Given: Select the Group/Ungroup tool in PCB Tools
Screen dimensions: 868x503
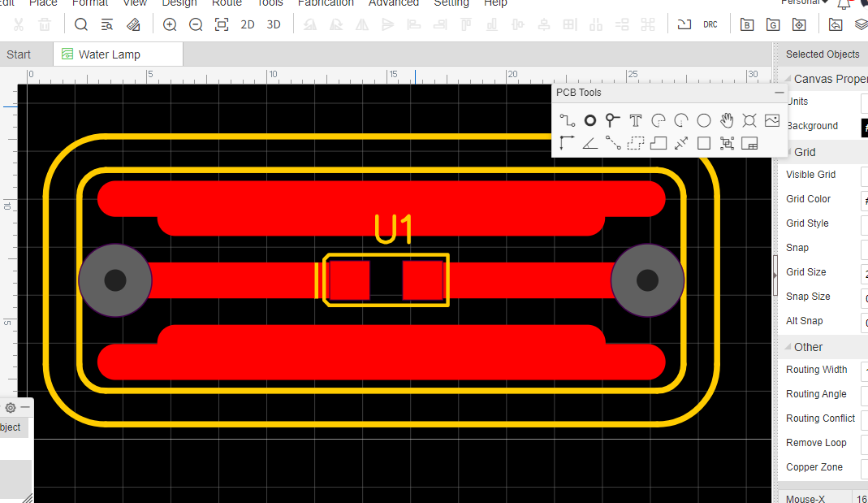Looking at the screenshot, I should [x=726, y=144].
